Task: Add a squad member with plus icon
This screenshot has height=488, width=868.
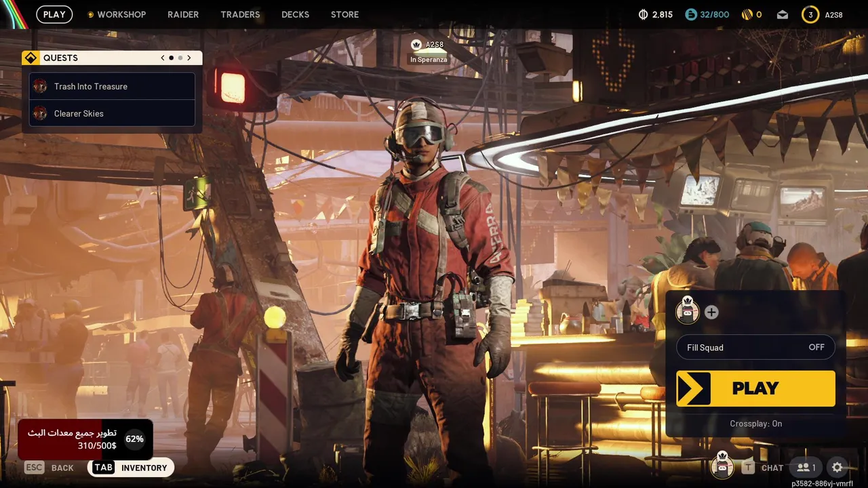Action: tap(711, 312)
